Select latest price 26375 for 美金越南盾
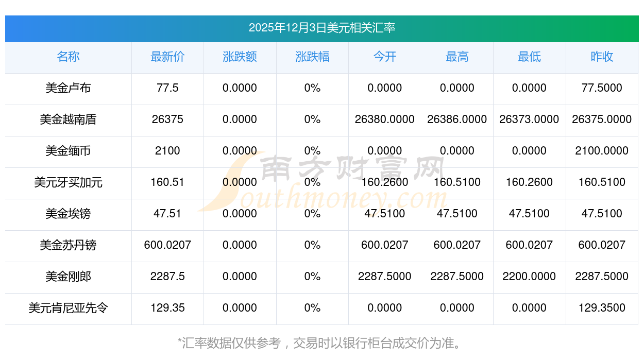The height and width of the screenshot is (359, 644). click(x=167, y=119)
